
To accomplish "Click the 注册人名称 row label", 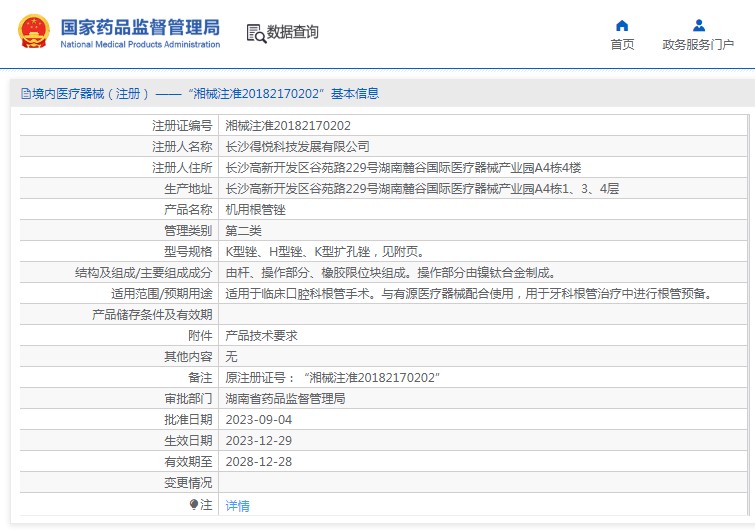I will pos(182,147).
